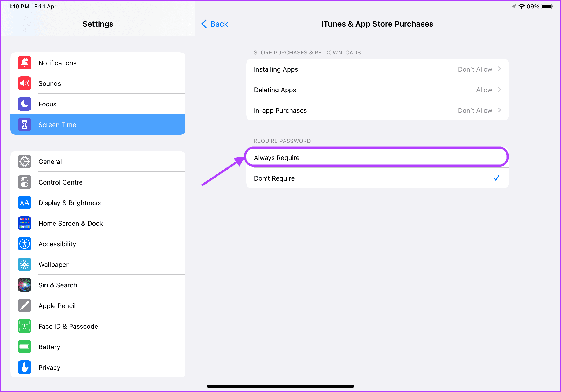The height and width of the screenshot is (392, 561).
Task: Open the Installing Apps chevron
Action: [500, 69]
